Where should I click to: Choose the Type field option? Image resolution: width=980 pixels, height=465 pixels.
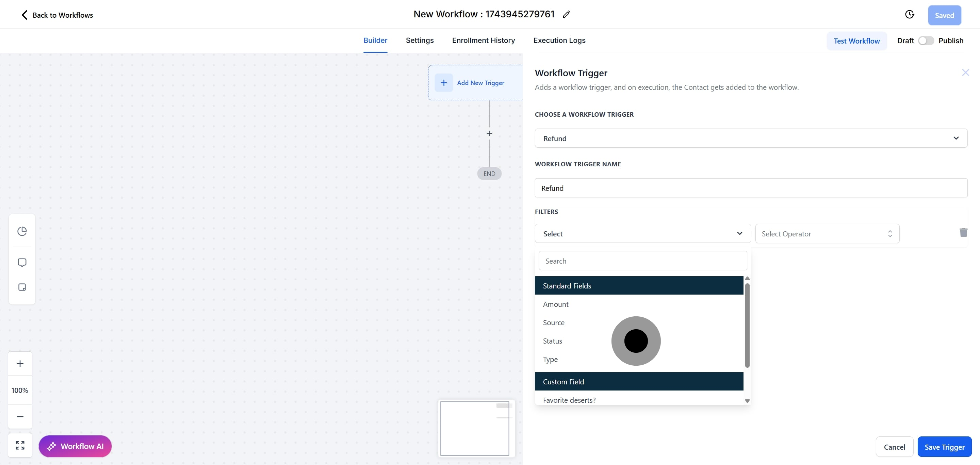click(x=639, y=359)
